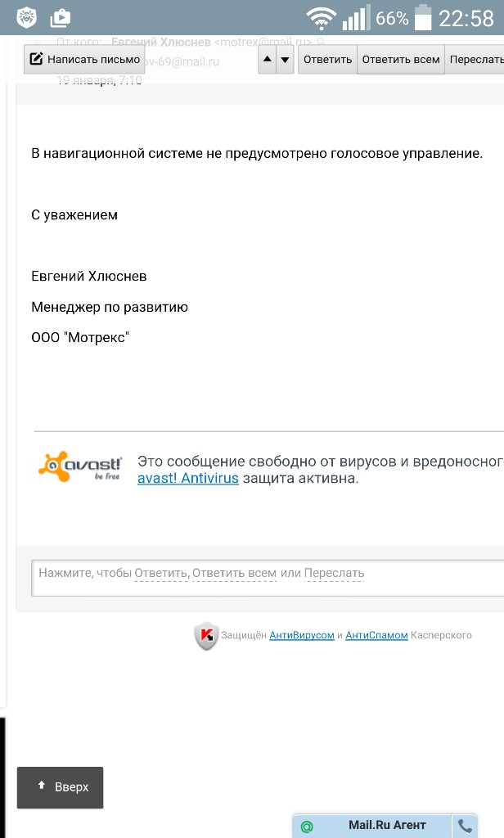Click Переслать link in quick reply box
Screen dimensions: 504x838
tap(334, 573)
